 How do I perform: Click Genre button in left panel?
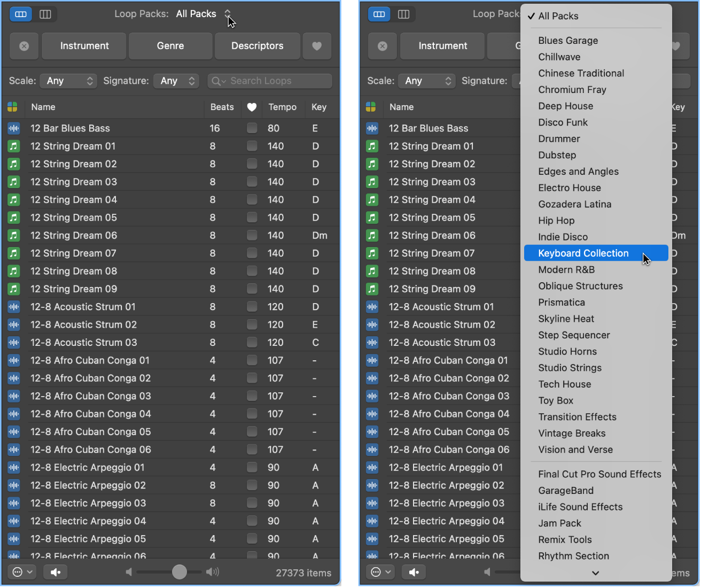[170, 46]
